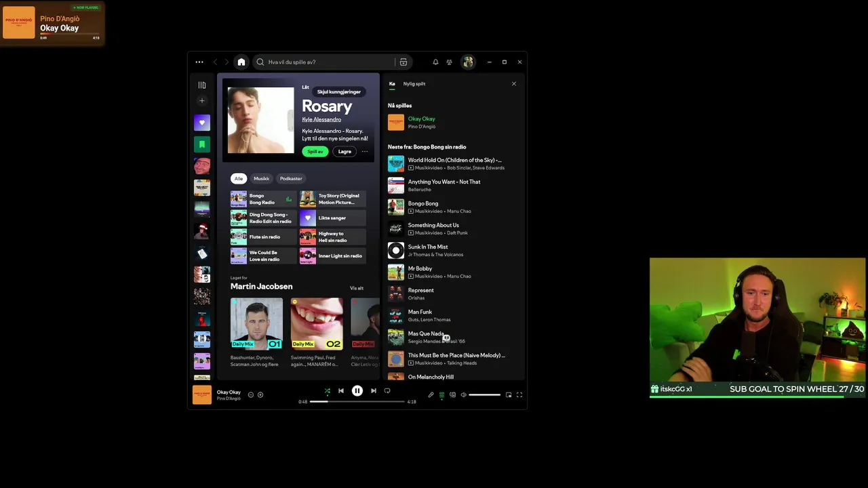The image size is (868, 488).
Task: Select 'Something About Us' in the queue
Action: pos(453,229)
